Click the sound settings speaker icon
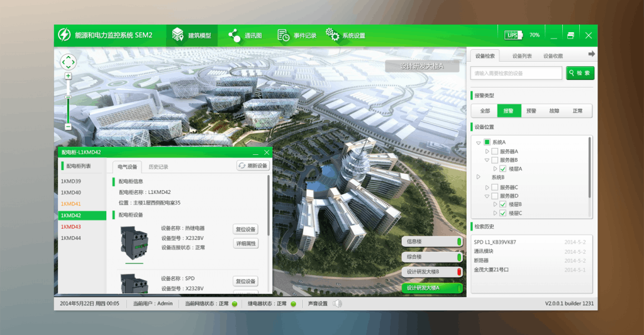 (x=337, y=304)
